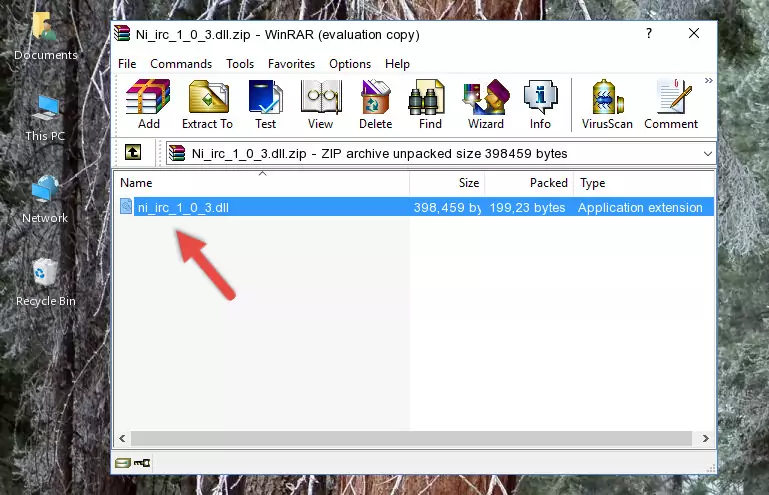Click the Extract To toolbar icon
769x495 pixels.
[x=207, y=104]
